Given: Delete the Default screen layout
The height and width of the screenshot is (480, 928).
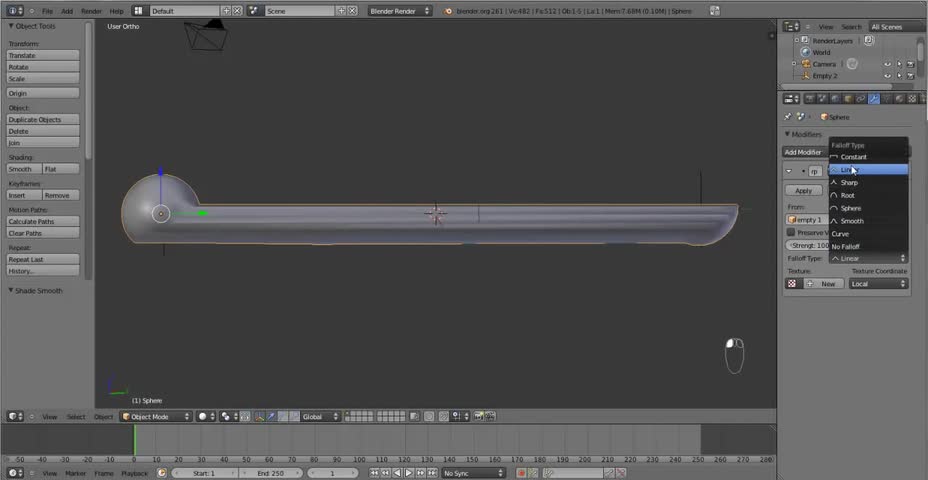Looking at the screenshot, I should point(237,11).
